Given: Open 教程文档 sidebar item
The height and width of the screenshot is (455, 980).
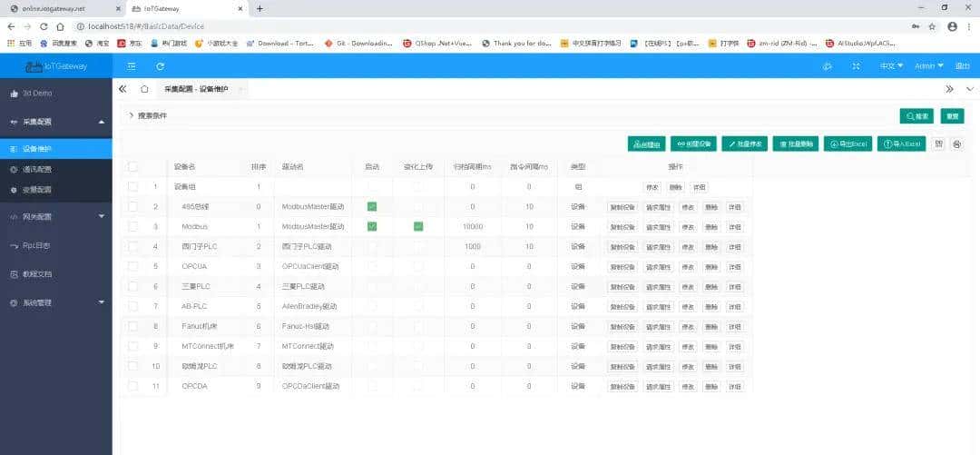Looking at the screenshot, I should (x=56, y=274).
